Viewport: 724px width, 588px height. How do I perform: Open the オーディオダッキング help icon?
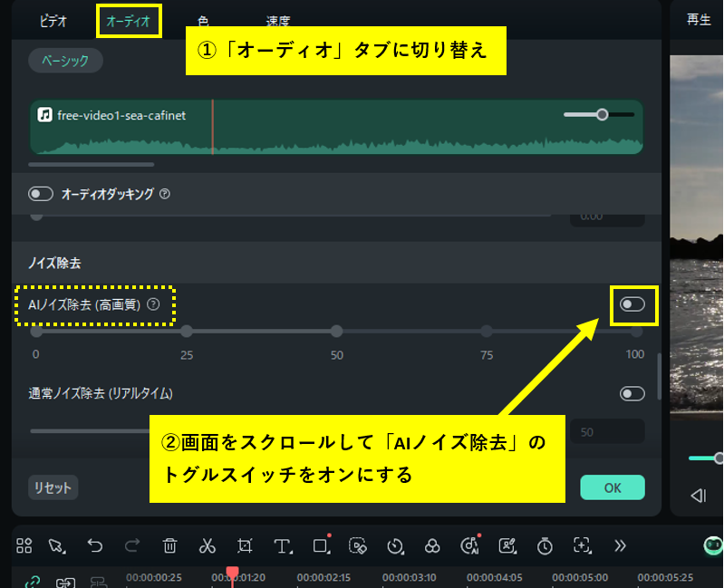[165, 194]
